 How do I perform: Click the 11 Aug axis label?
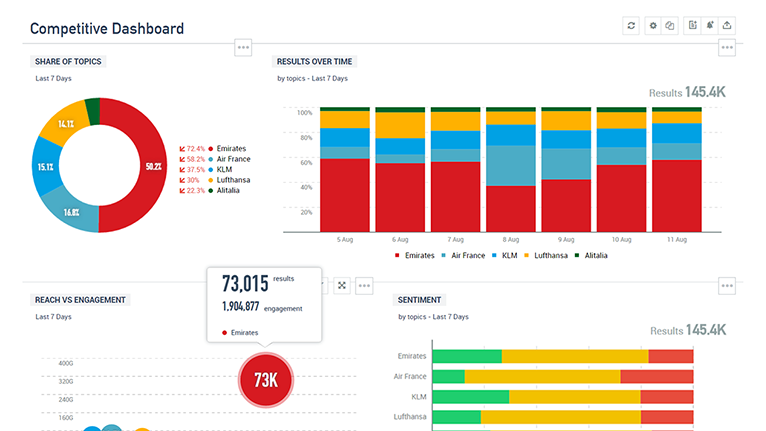pyautogui.click(x=677, y=239)
